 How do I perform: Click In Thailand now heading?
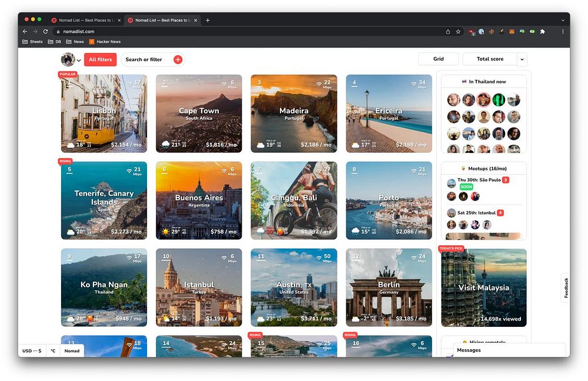(x=484, y=81)
